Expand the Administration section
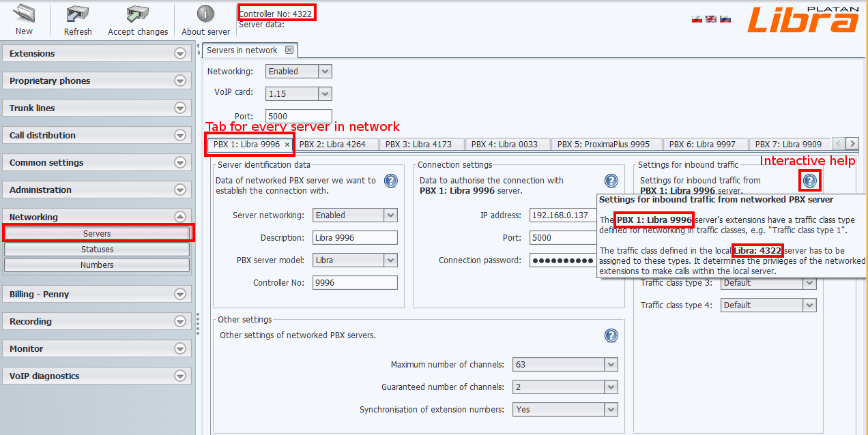Viewport: 868px width, 435px height. pyautogui.click(x=179, y=190)
